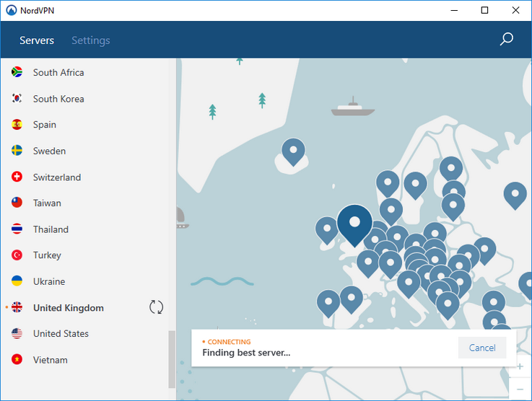
Task: Zoom out the map with minus button
Action: [520, 389]
